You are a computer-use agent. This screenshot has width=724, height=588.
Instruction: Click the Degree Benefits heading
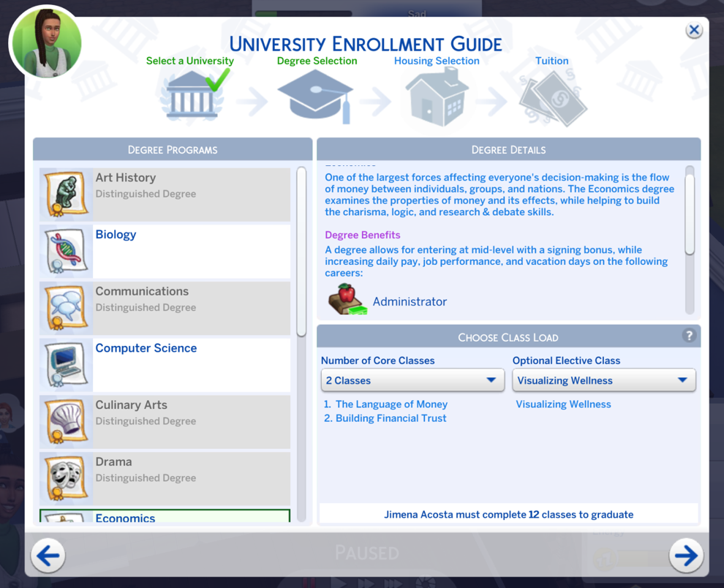click(x=363, y=235)
